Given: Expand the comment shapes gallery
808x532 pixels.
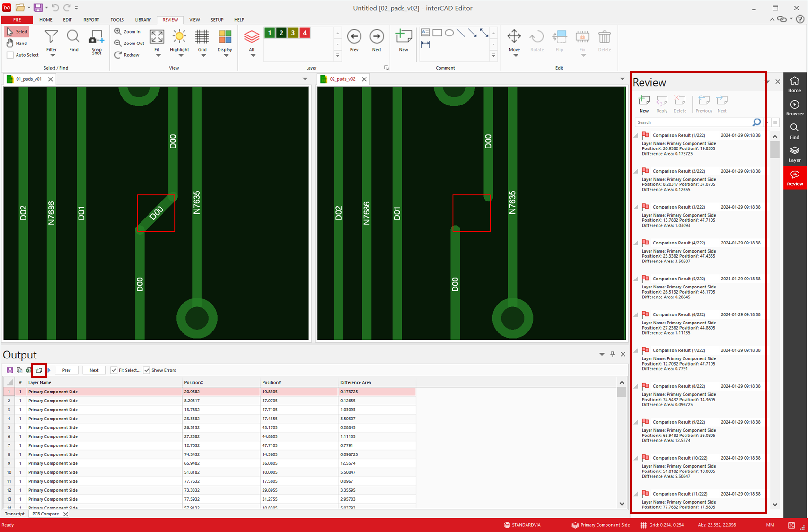Looking at the screenshot, I should 493,56.
